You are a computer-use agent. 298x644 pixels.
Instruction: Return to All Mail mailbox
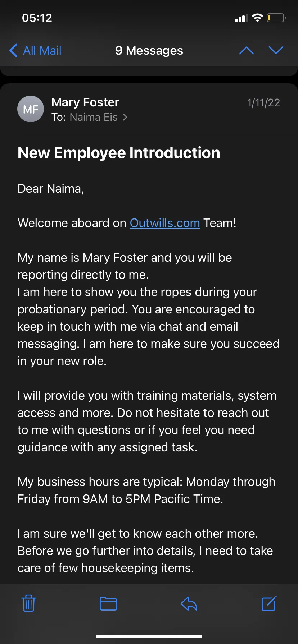pos(35,50)
